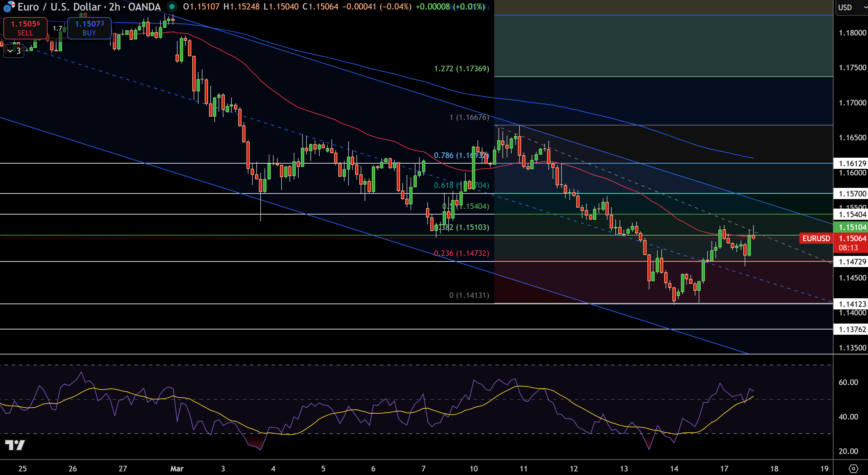868x475 pixels.
Task: Click the 1.18000 price scale value
Action: point(852,33)
